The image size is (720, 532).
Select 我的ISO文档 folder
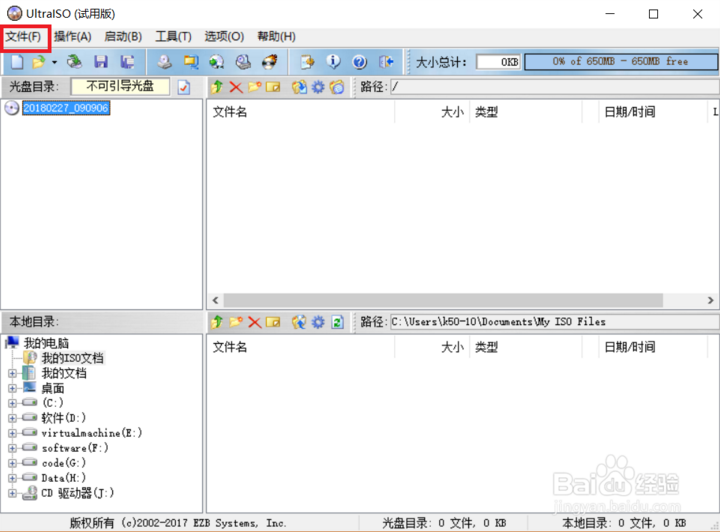click(x=73, y=358)
